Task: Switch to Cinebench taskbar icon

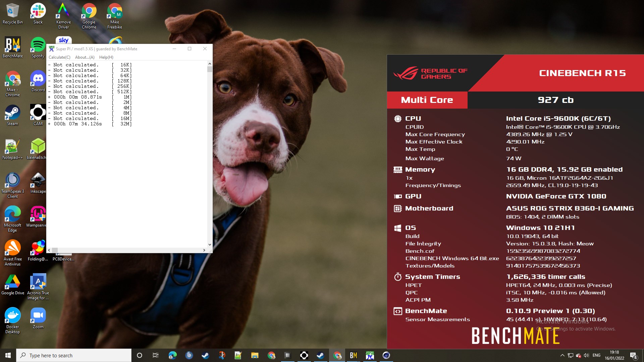Action: [386, 355]
